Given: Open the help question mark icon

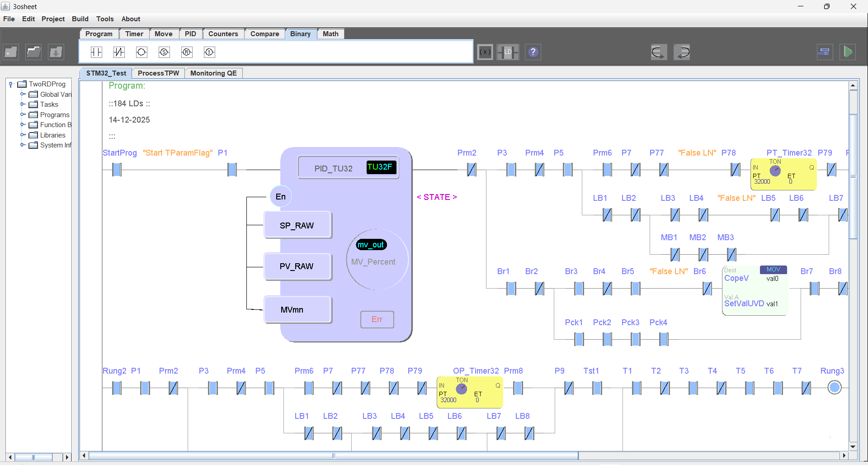Looking at the screenshot, I should (533, 52).
